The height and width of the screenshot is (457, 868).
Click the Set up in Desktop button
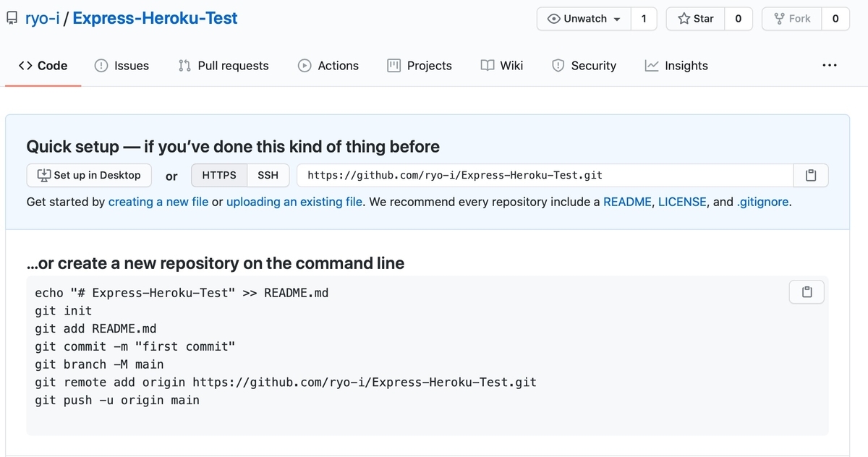(x=89, y=176)
